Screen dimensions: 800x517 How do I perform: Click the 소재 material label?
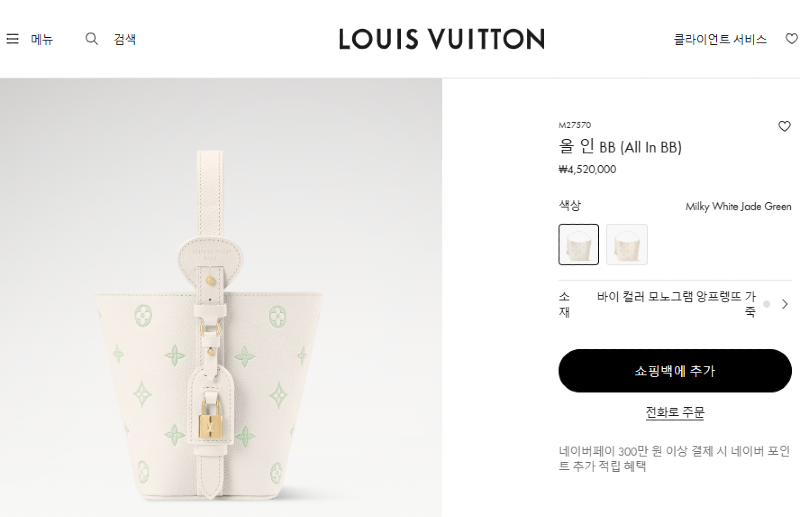click(x=564, y=304)
